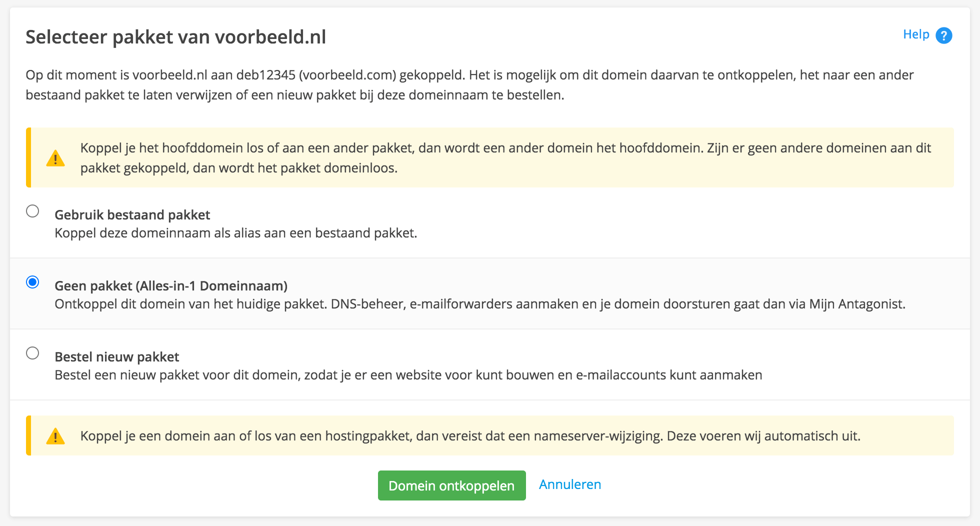Click the intro paragraph mentioning deb12345

click(469, 85)
